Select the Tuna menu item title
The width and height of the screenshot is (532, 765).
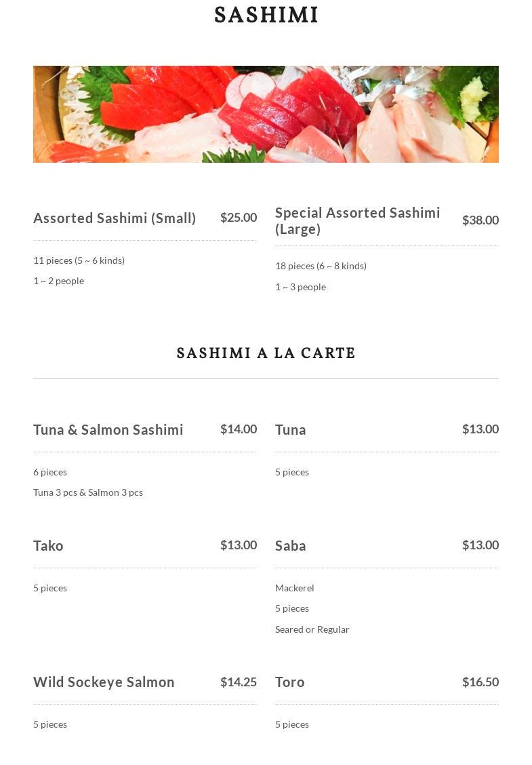(291, 430)
